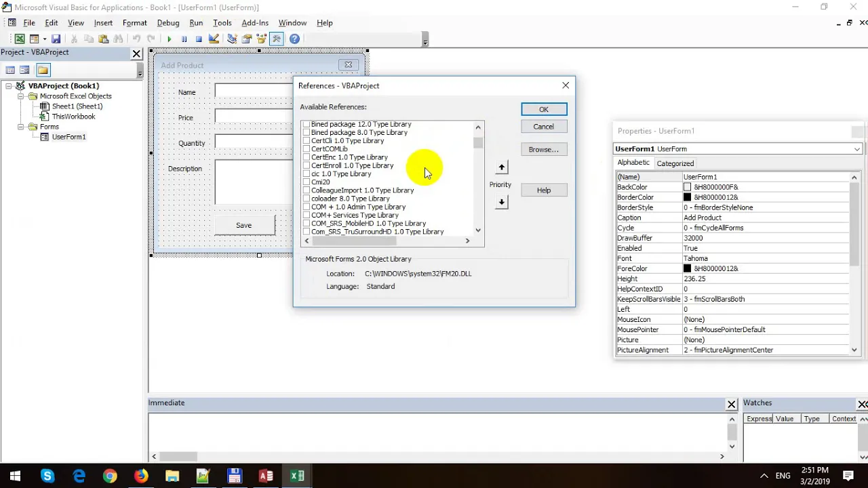
Task: Open Visual Basic Help question icon
Action: click(x=294, y=39)
